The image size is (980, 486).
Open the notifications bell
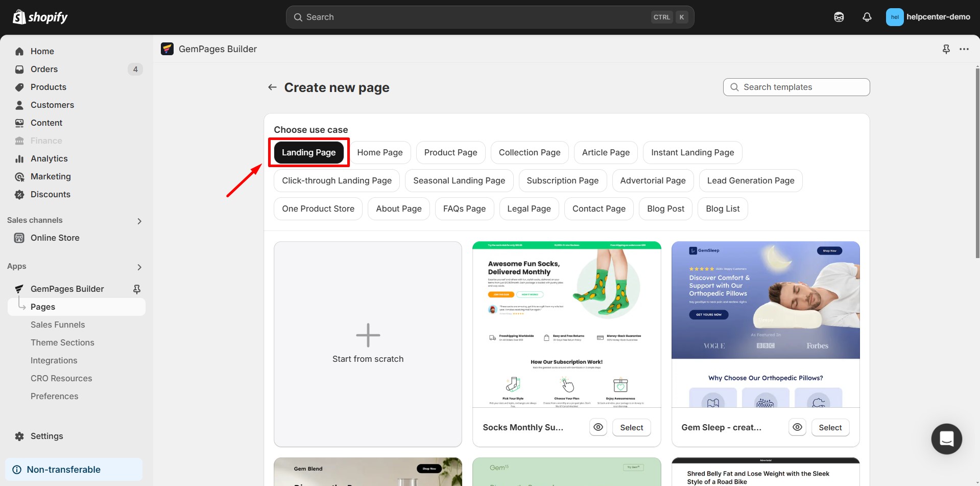pyautogui.click(x=867, y=17)
